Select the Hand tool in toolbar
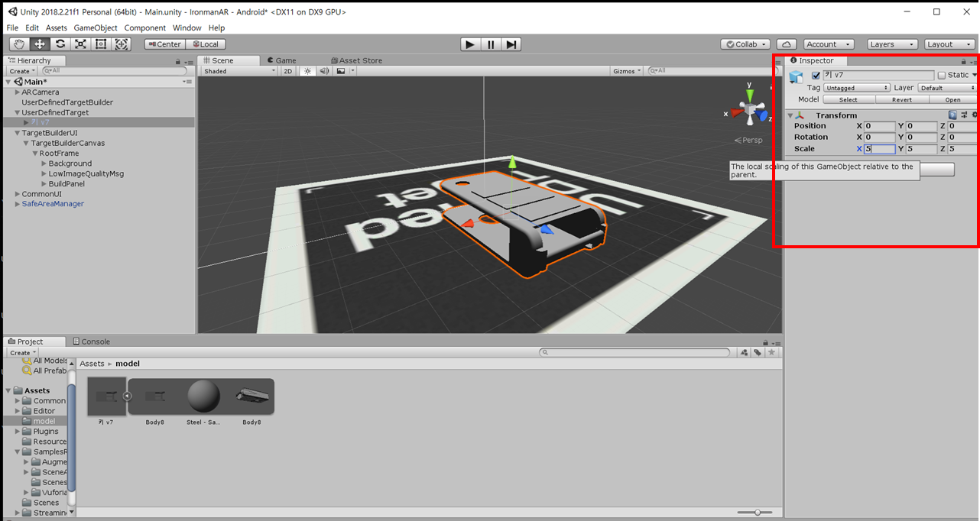Viewport: 980px width, 521px height. 19,44
